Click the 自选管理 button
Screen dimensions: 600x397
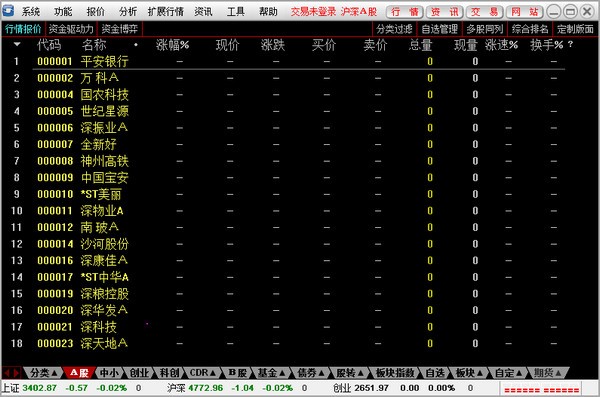440,29
